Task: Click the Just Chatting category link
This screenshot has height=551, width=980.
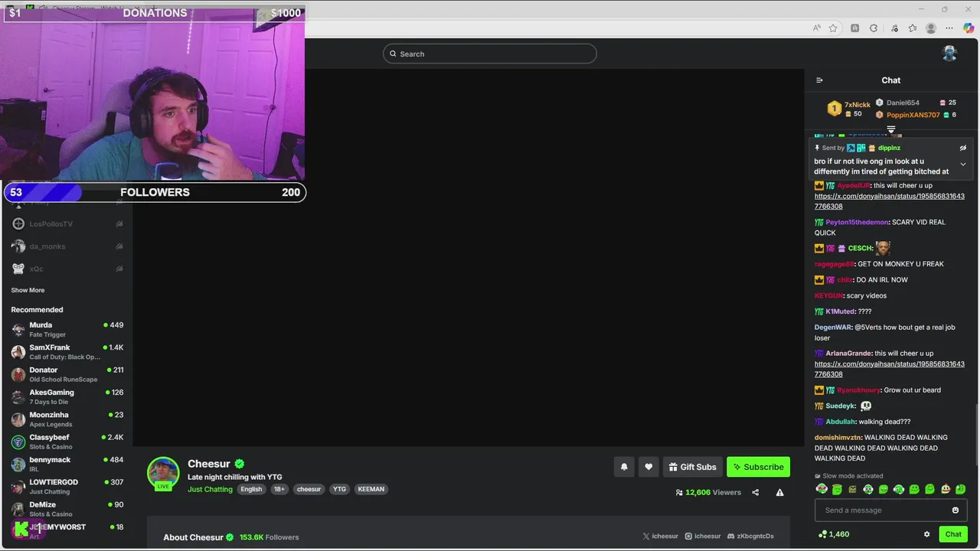Action: point(210,489)
